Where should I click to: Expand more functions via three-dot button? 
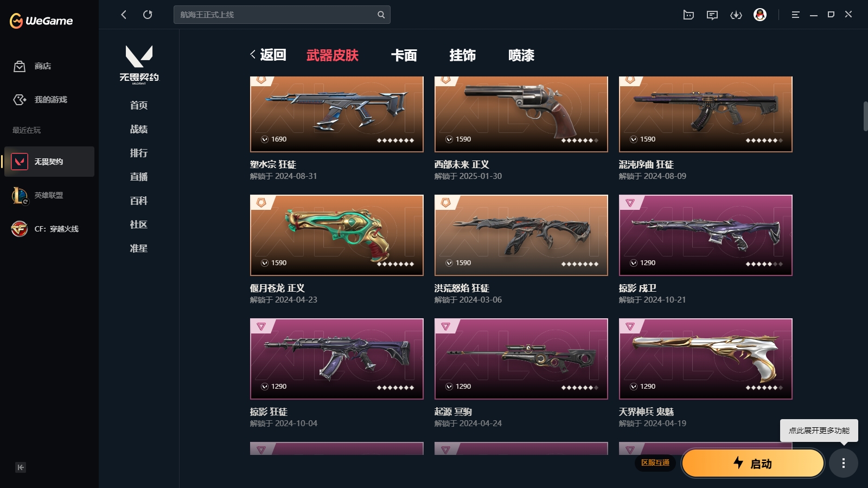click(843, 463)
